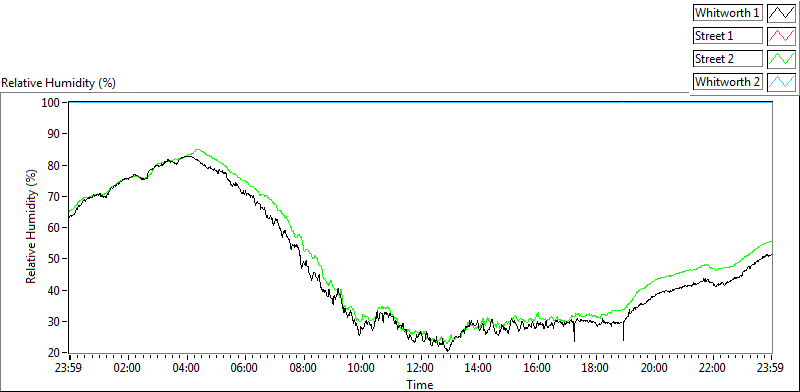
Task: Click the Street 1 red plot icon
Action: click(x=782, y=36)
